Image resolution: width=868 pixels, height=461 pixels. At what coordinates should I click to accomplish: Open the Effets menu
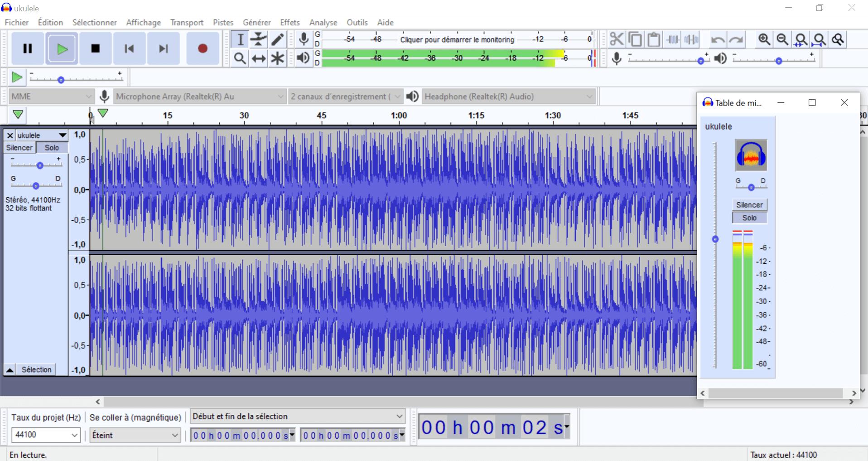pos(289,22)
